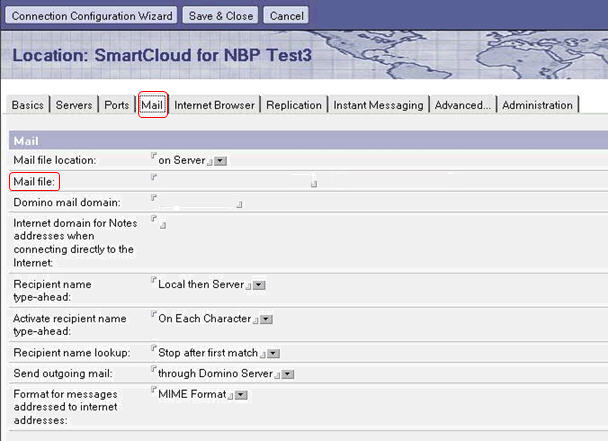
Task: Open the Servers tab
Action: pos(74,105)
